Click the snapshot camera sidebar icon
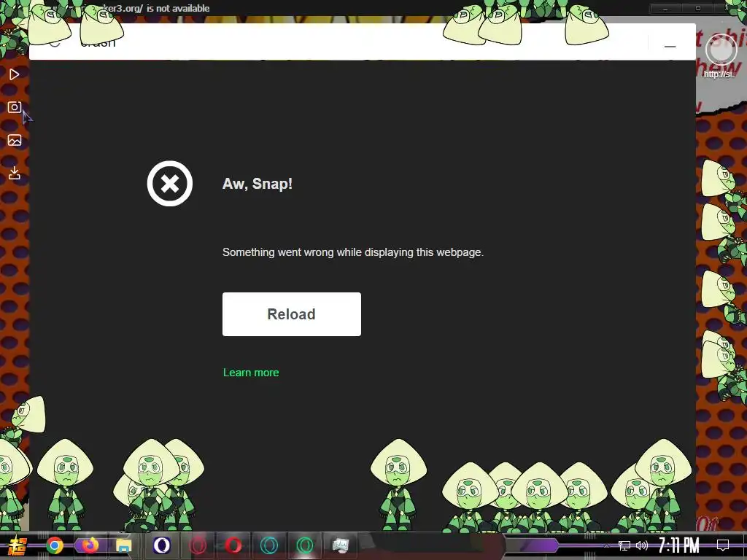This screenshot has height=560, width=747. click(x=15, y=107)
